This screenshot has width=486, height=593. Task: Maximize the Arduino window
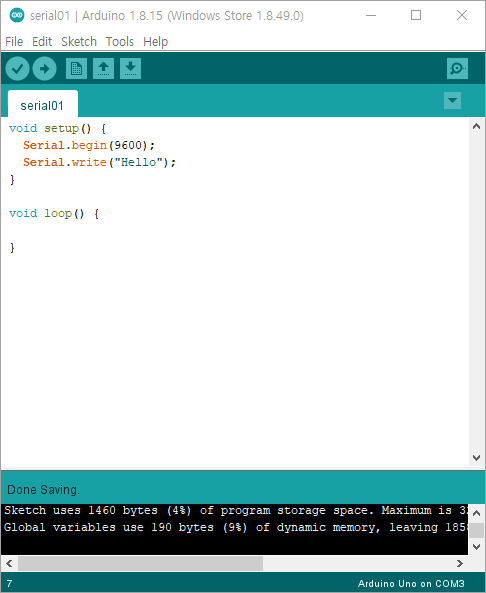click(x=416, y=16)
